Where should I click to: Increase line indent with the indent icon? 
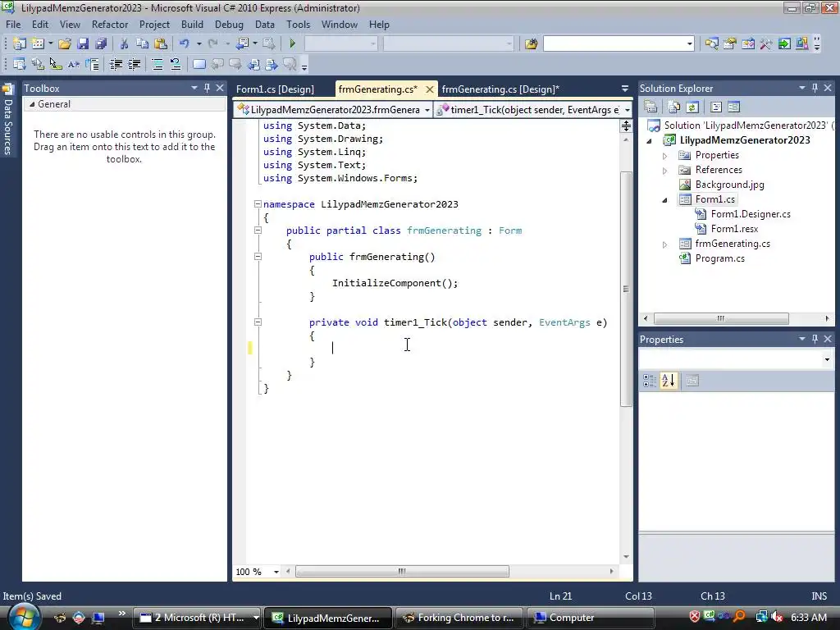(134, 64)
